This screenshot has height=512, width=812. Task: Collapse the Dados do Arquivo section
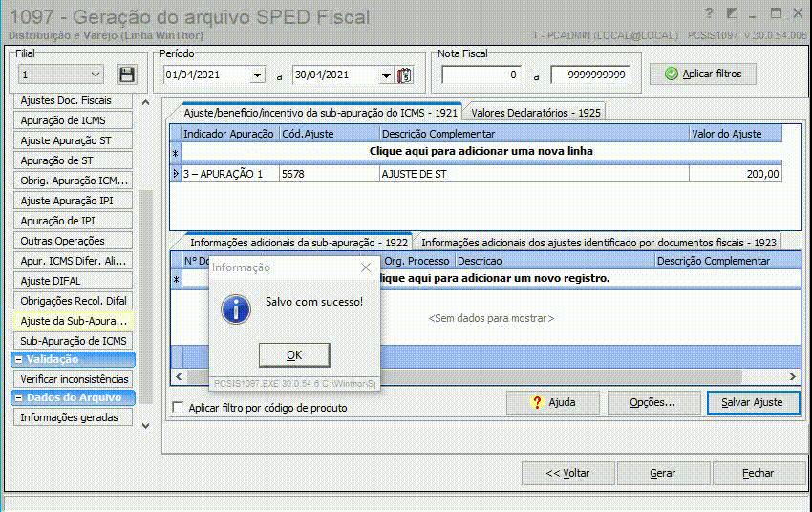point(19,397)
